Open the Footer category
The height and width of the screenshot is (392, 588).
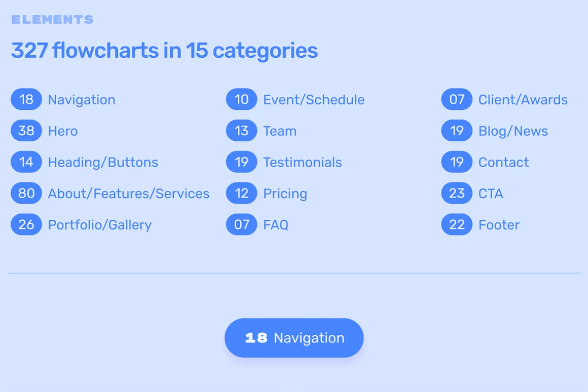tap(499, 225)
